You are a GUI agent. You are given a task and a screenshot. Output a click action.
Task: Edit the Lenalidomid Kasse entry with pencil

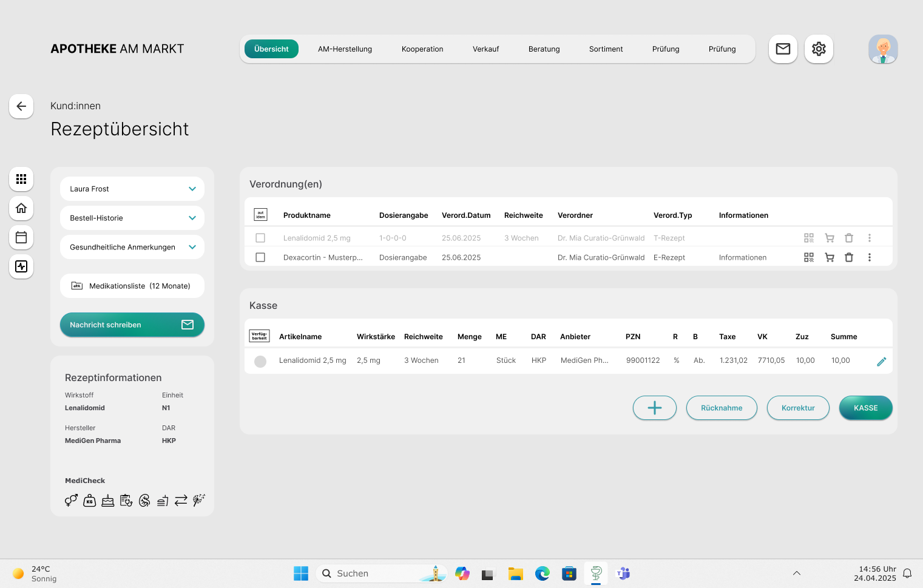pyautogui.click(x=882, y=362)
